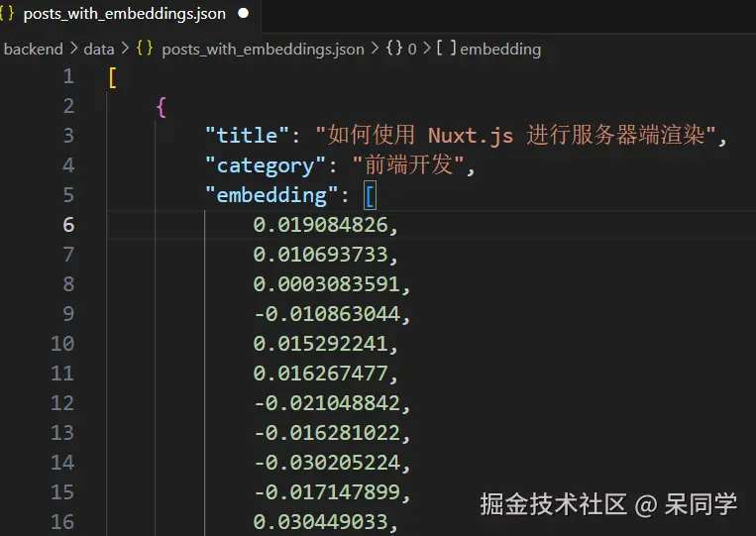Viewport: 756px width, 536px height.
Task: Select the object 0 breadcrumb segment
Action: (x=412, y=49)
